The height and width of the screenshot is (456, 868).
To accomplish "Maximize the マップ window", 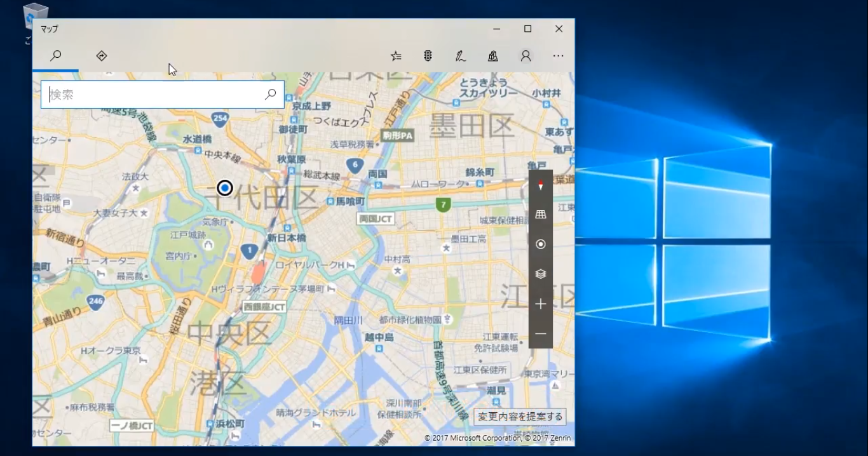I will (527, 29).
